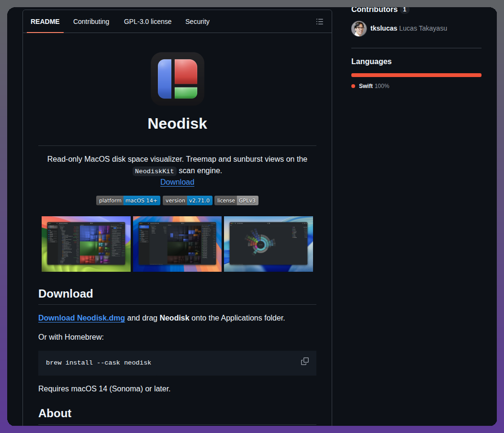Click the version v2.71.0 badge

pyautogui.click(x=188, y=200)
